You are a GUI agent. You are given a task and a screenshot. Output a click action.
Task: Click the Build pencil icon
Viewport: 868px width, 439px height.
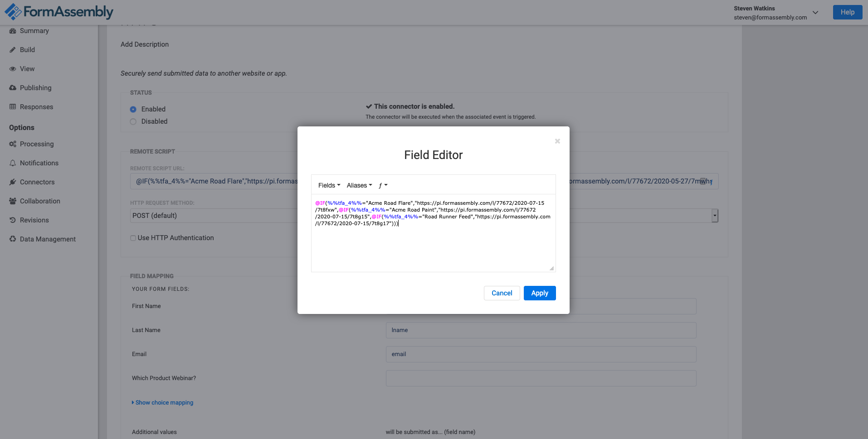pyautogui.click(x=13, y=50)
